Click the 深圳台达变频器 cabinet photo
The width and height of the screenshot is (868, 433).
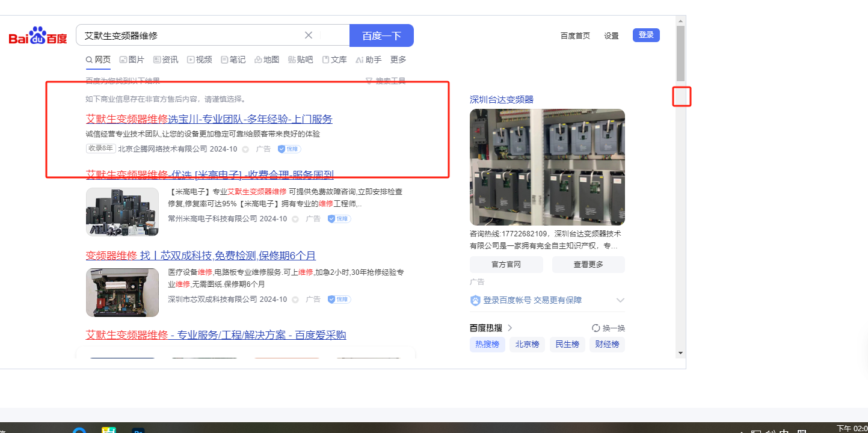coord(547,167)
